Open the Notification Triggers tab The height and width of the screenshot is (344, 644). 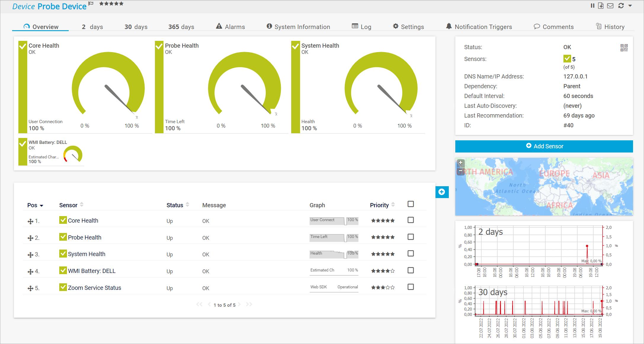point(479,27)
